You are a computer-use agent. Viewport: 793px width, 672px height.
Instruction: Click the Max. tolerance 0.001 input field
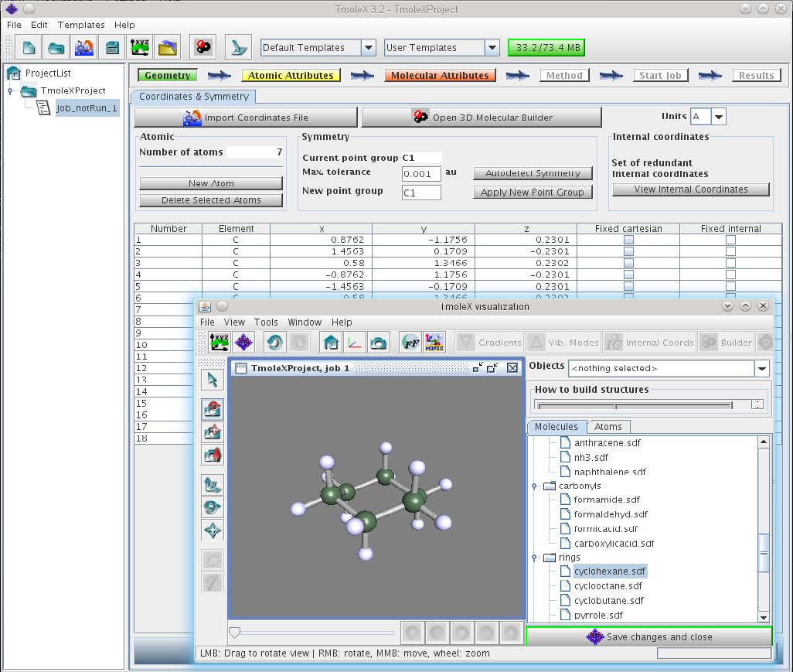421,174
